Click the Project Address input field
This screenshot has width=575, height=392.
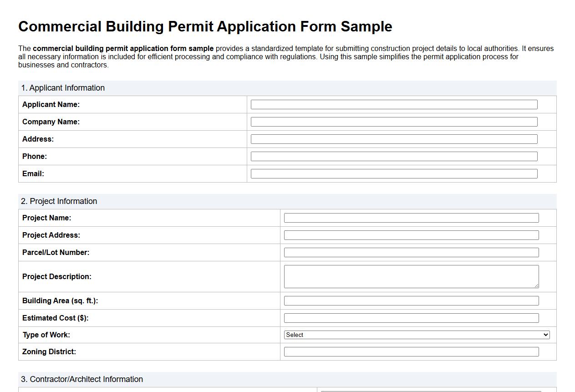pyautogui.click(x=411, y=235)
